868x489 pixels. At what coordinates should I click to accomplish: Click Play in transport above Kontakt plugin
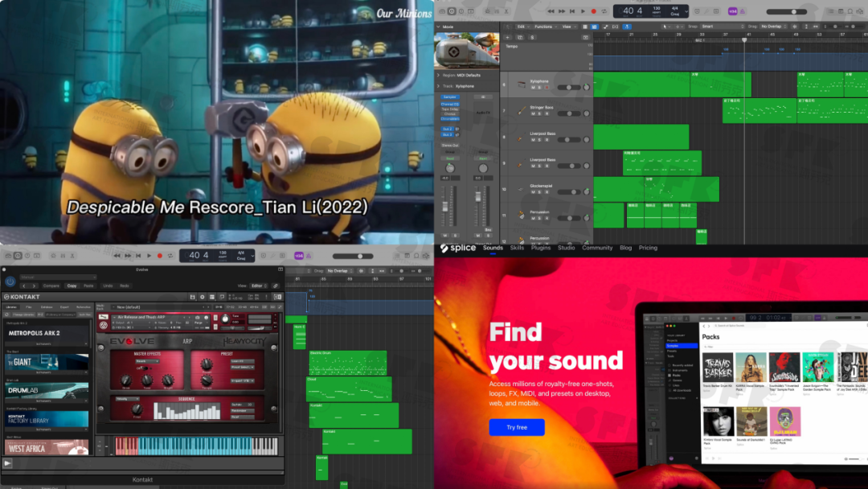click(x=149, y=256)
